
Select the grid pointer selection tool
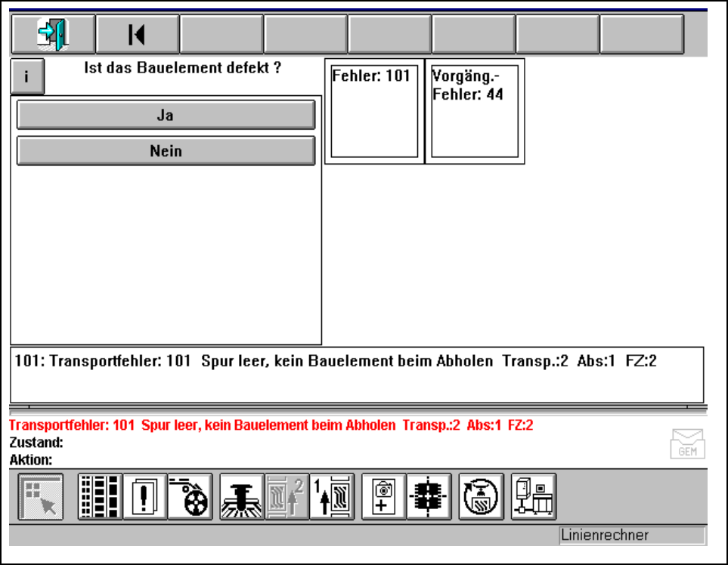pos(40,497)
